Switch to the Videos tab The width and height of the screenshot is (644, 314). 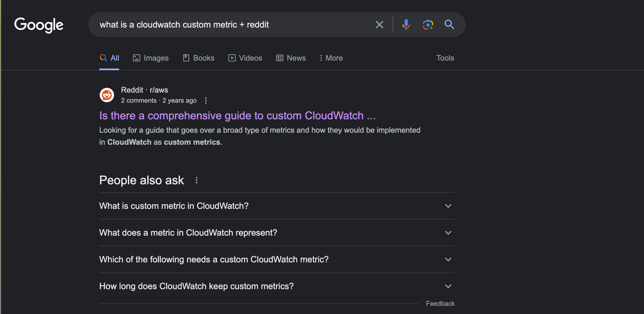(245, 58)
